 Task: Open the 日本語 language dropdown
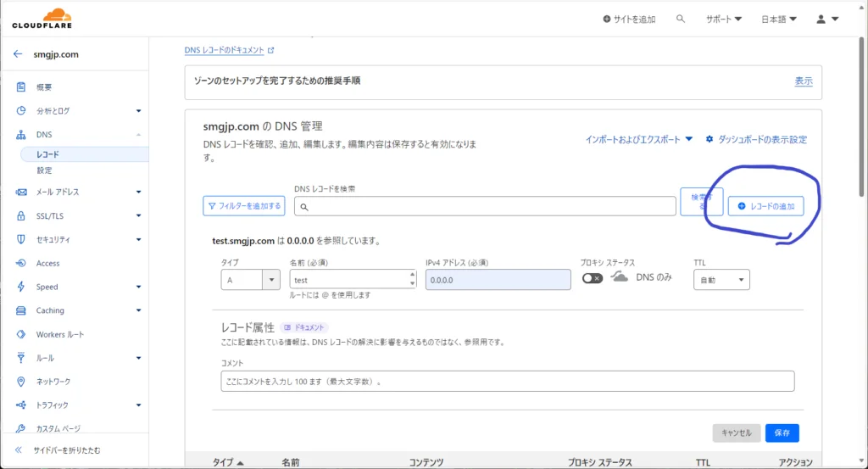778,19
